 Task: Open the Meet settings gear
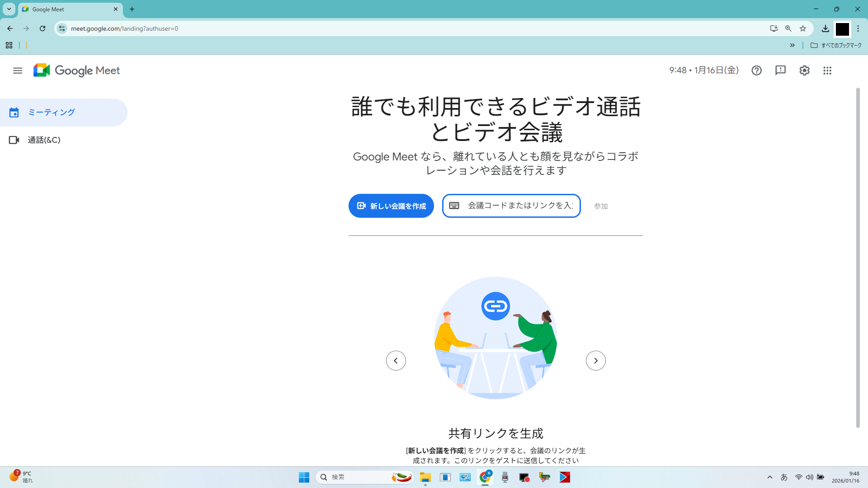[804, 70]
